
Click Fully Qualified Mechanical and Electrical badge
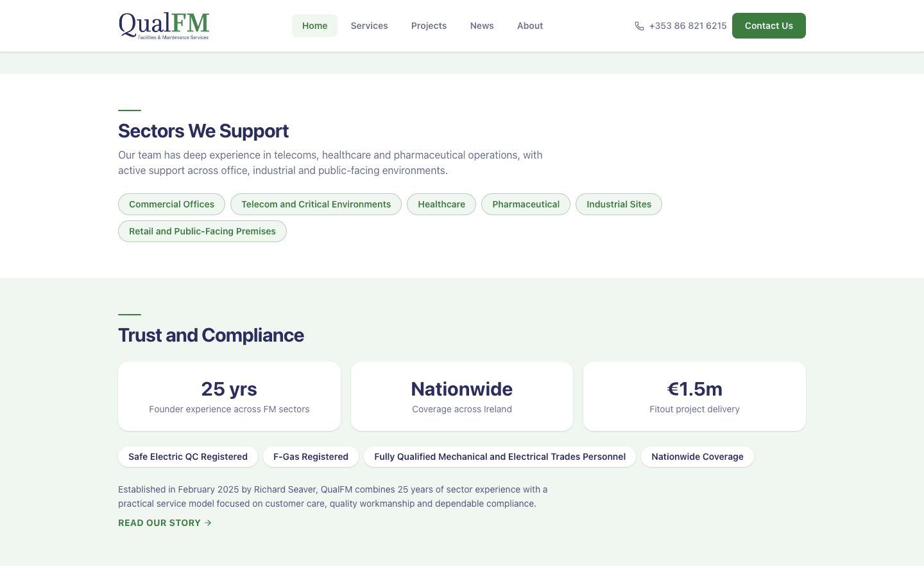tap(500, 457)
